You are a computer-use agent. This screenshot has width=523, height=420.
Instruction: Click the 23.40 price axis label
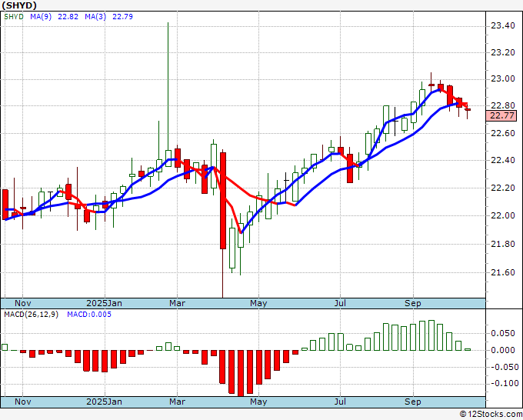click(503, 25)
